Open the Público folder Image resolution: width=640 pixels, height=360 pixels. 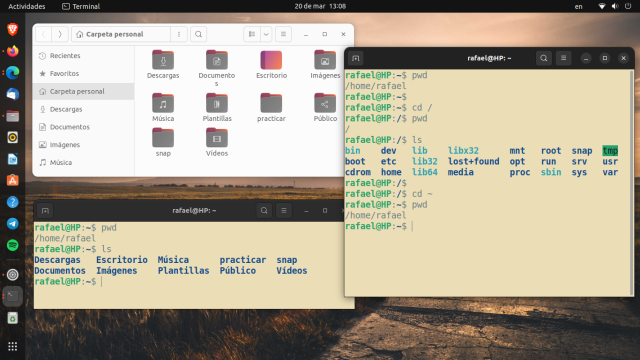[x=325, y=103]
